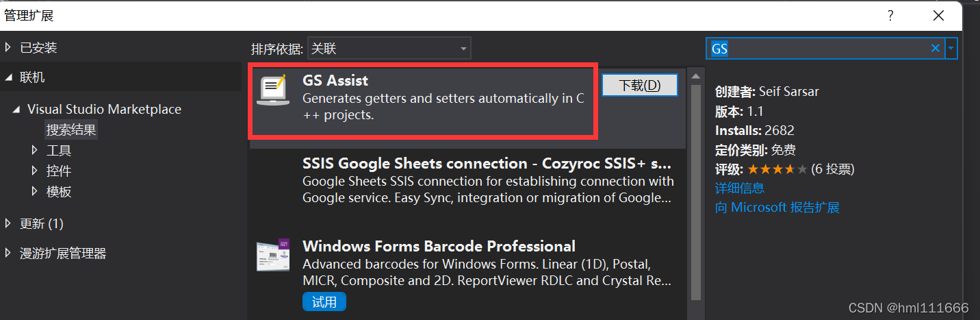This screenshot has height=320, width=980.
Task: Collapse the 联机 category
Action: pyautogui.click(x=8, y=77)
